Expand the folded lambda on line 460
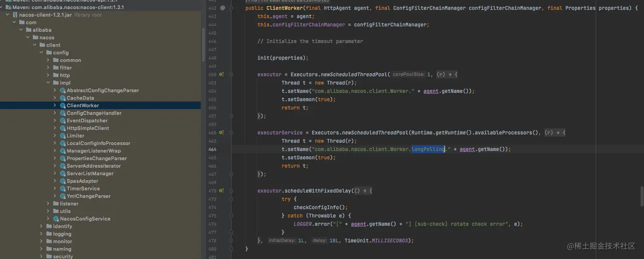This screenshot has width=644, height=259. pyautogui.click(x=555, y=132)
